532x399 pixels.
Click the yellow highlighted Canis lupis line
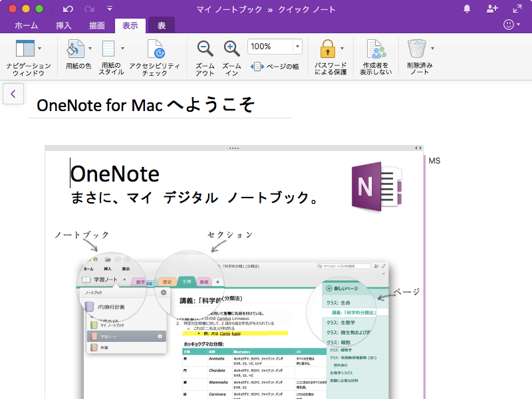(235, 334)
